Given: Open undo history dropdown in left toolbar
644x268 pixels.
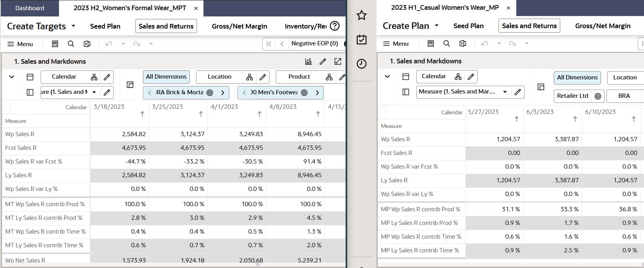Looking at the screenshot, I should click(123, 44).
